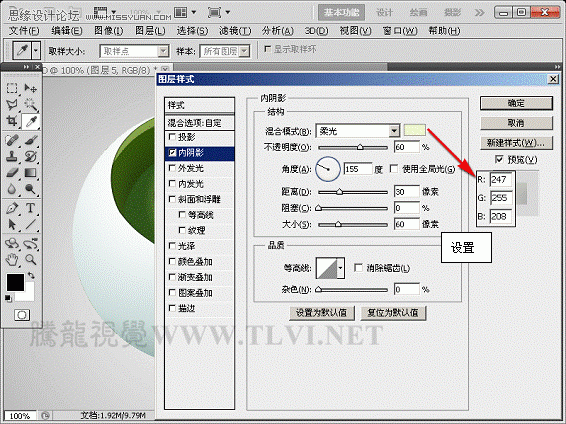Check 使用全局光 use global light

tap(394, 169)
